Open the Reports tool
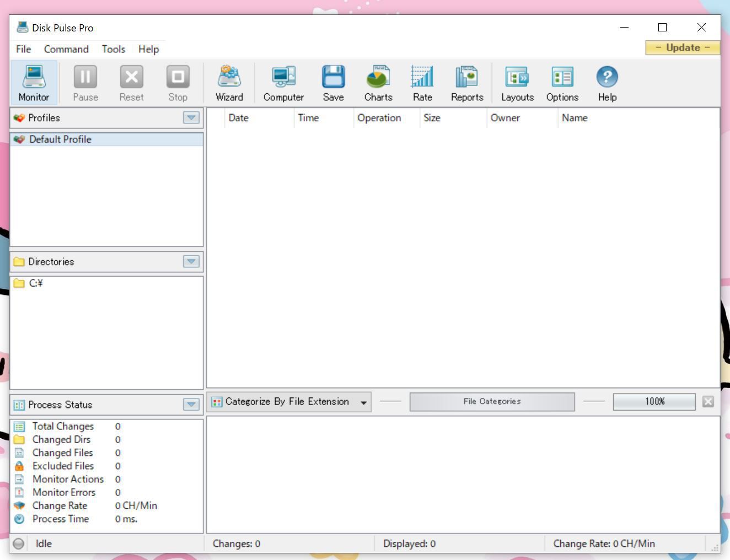Screen dimensions: 730x560 467,83
